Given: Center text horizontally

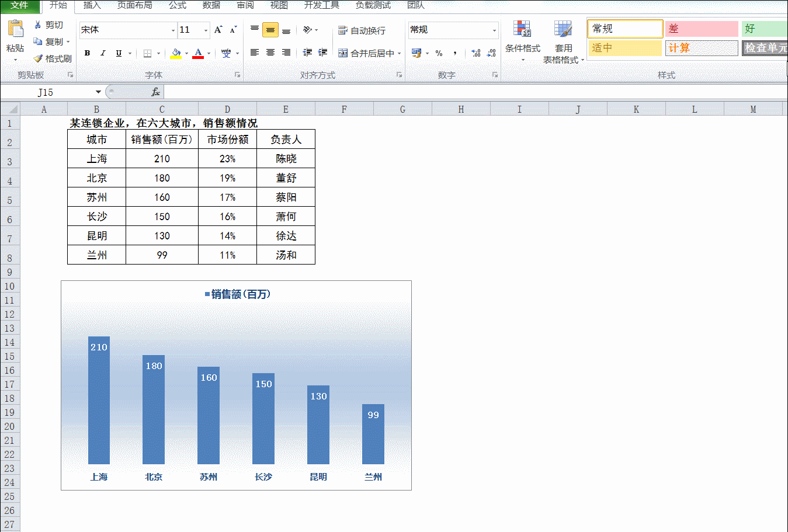Looking at the screenshot, I should [270, 53].
